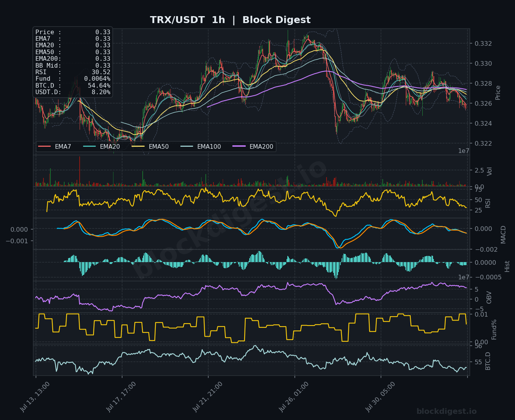
Task: Click the USDT.D 8.20% row in info box
Action: coord(73,92)
